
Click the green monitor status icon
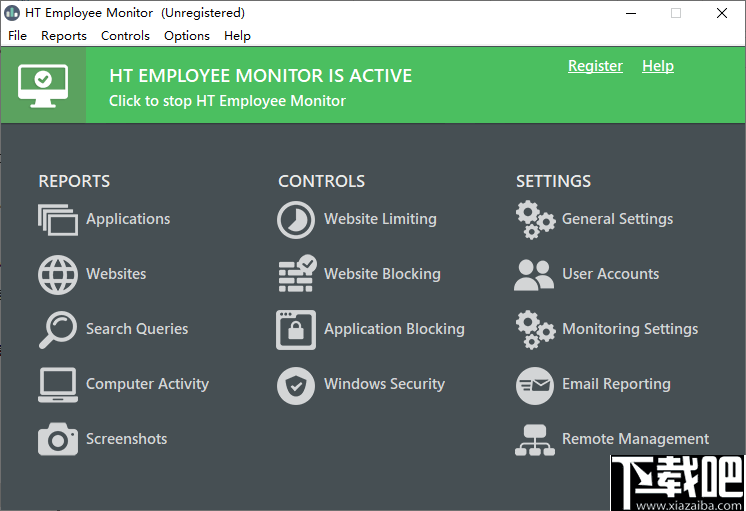[x=43, y=86]
